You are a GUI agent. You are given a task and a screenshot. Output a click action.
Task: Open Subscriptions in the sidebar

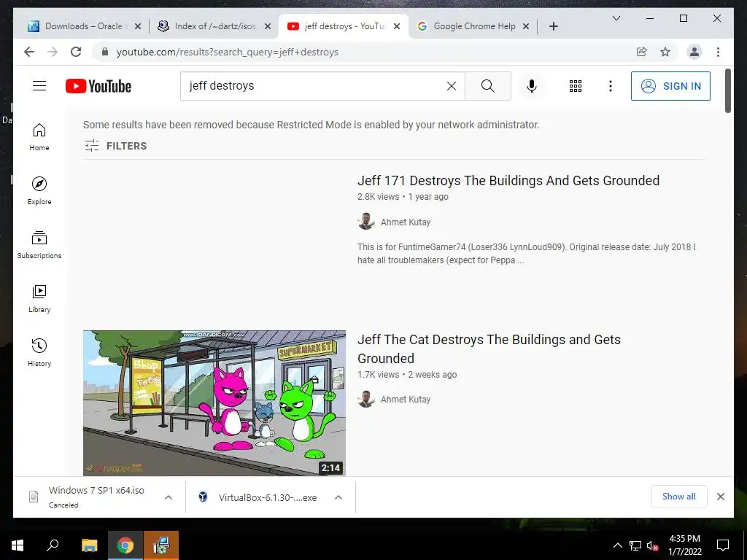pos(39,245)
